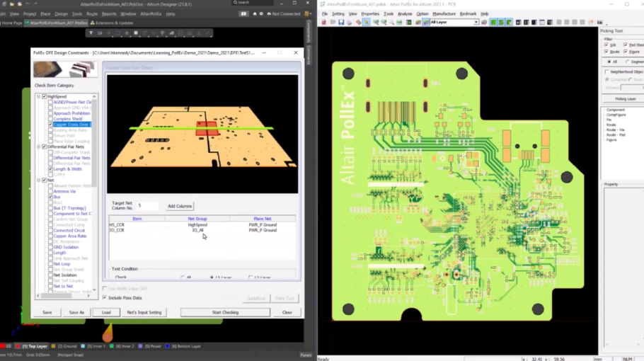
Task: Click the settings gear in Altium window
Action: pyautogui.click(x=261, y=13)
